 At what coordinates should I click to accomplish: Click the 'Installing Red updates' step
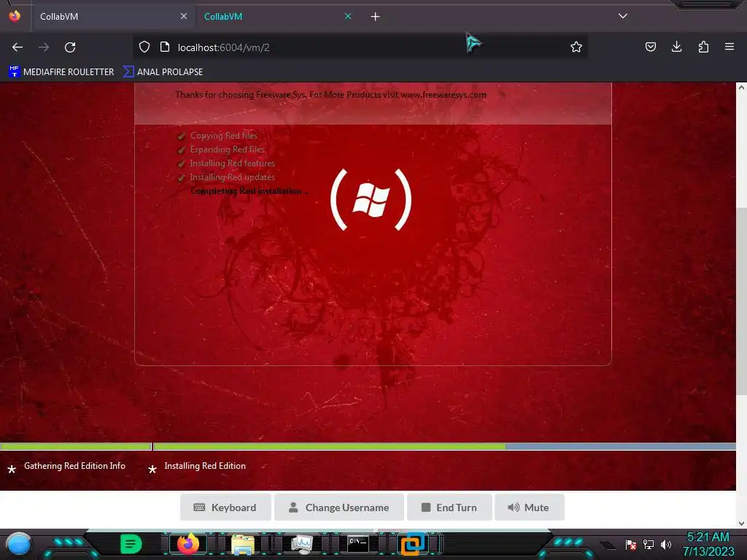click(x=232, y=177)
